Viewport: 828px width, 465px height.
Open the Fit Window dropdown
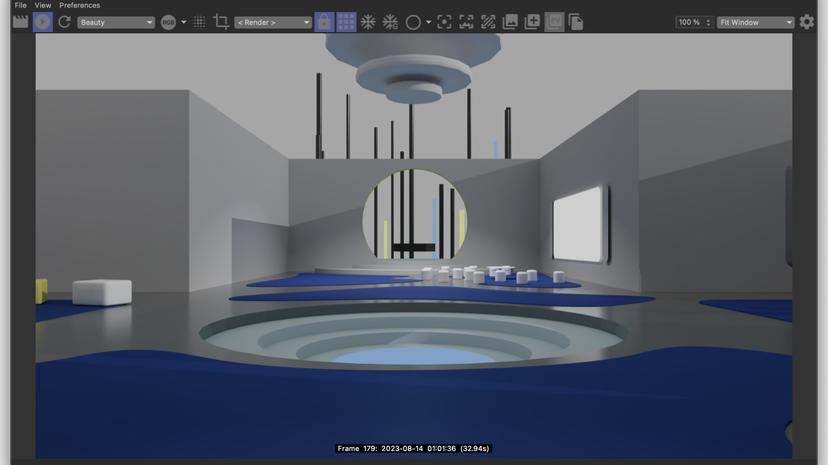click(755, 22)
